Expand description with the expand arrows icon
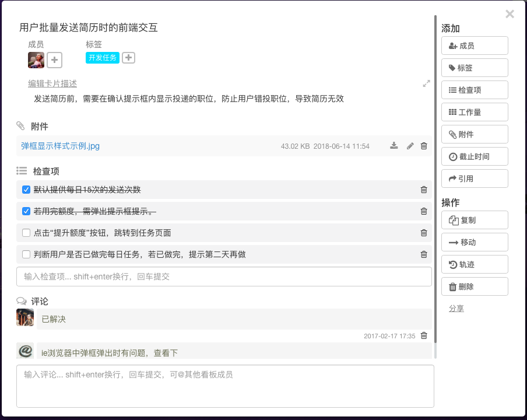 click(x=426, y=83)
